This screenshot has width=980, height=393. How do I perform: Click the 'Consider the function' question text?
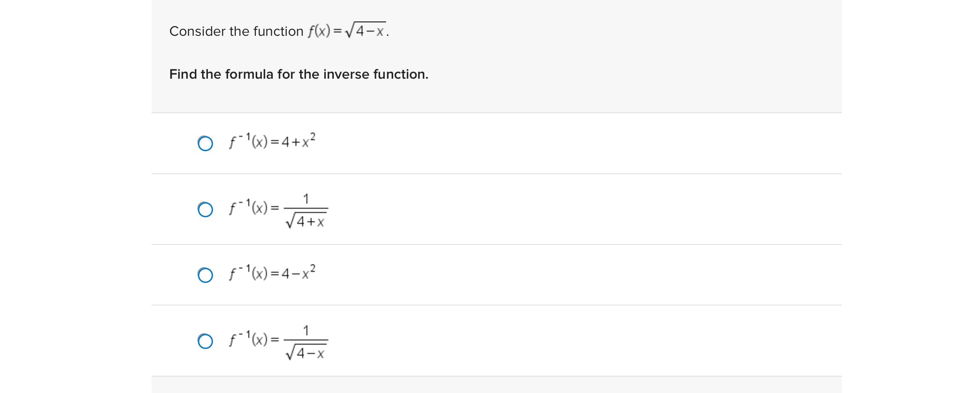(236, 31)
